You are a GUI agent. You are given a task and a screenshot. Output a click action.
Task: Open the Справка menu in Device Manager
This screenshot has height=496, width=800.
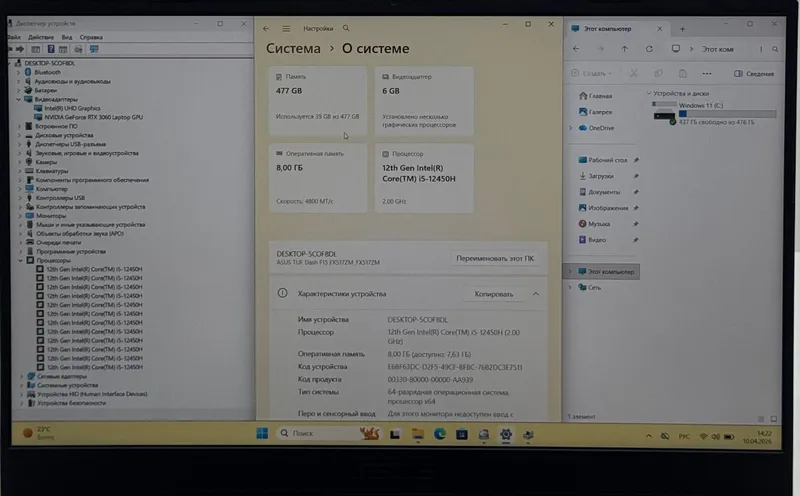(91, 37)
